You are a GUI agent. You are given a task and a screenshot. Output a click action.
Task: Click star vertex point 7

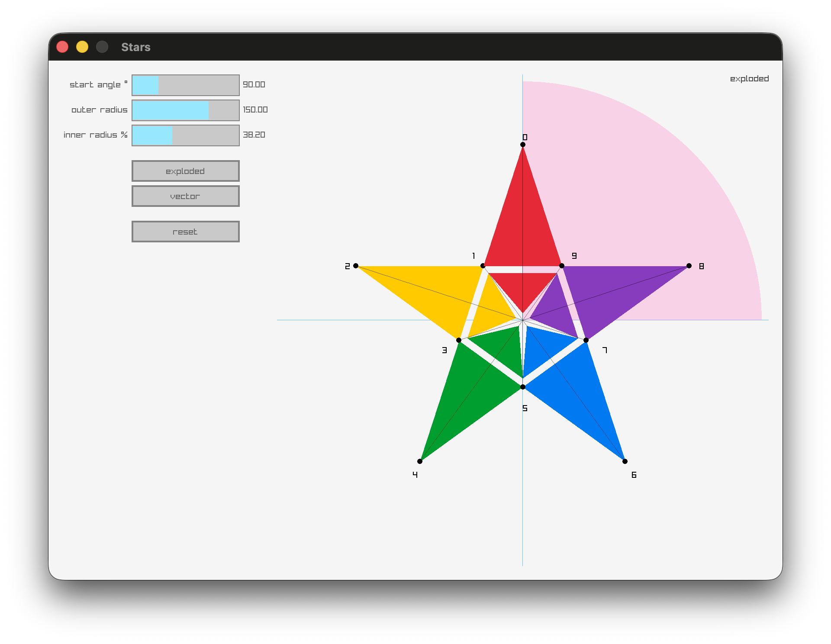(586, 340)
